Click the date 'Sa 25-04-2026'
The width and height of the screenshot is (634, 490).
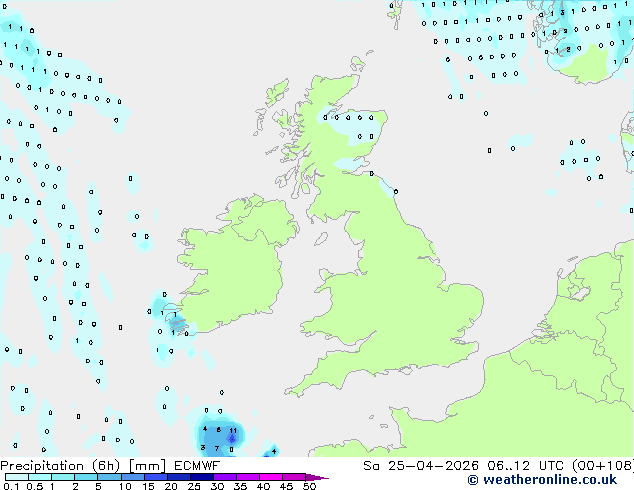point(421,466)
